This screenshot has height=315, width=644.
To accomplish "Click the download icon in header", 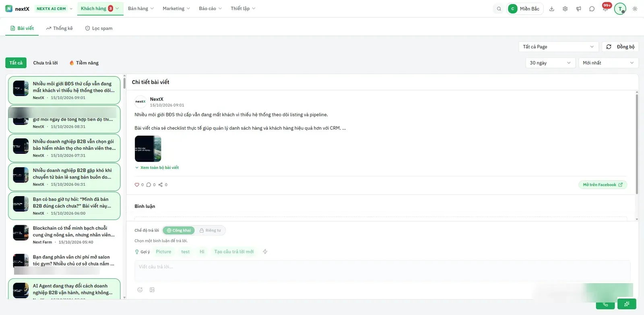I will coord(552,9).
